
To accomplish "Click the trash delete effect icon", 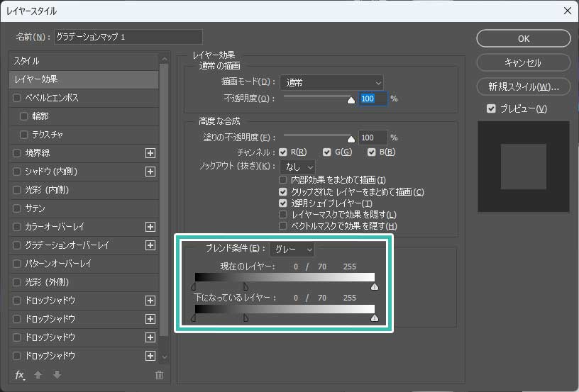I will pos(159,375).
